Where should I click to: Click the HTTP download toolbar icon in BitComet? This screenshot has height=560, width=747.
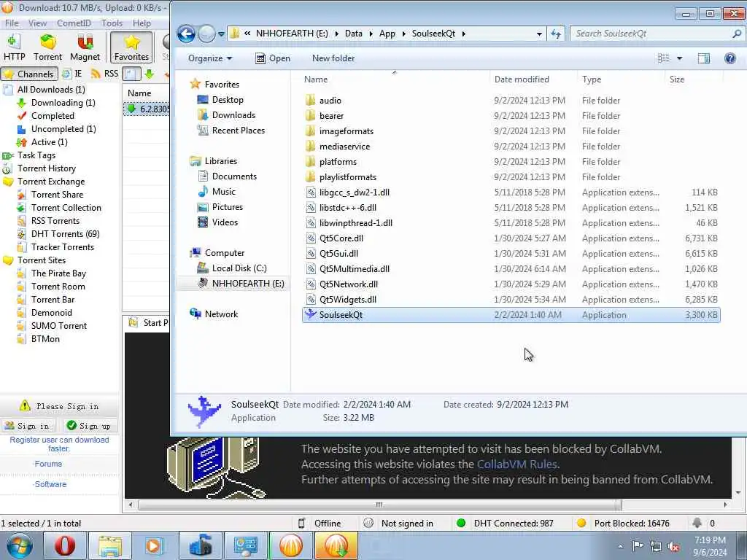point(15,47)
